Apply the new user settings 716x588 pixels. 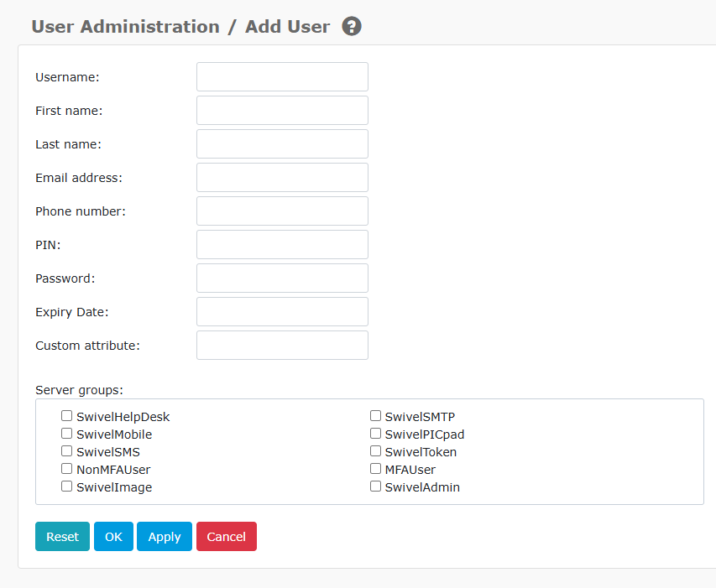pyautogui.click(x=164, y=536)
